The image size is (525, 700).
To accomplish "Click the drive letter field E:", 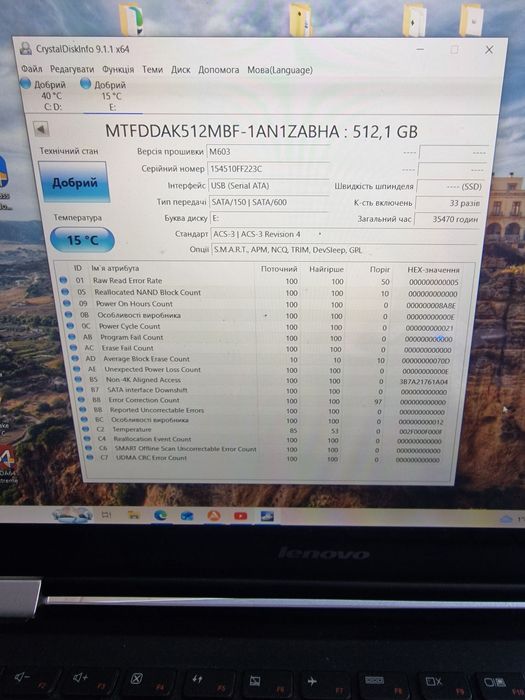I will (268, 218).
